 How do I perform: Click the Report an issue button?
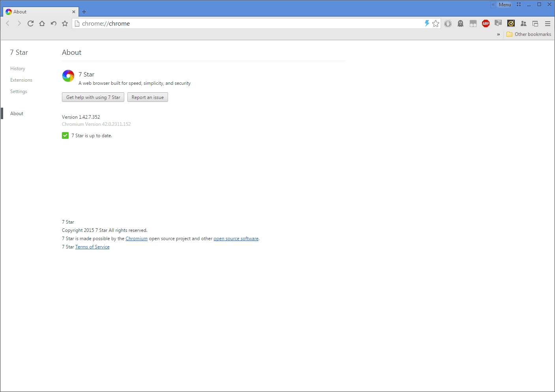click(x=148, y=97)
